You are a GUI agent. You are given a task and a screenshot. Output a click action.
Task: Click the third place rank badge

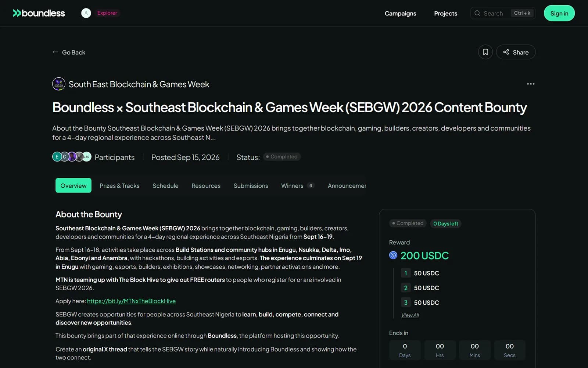tap(406, 302)
